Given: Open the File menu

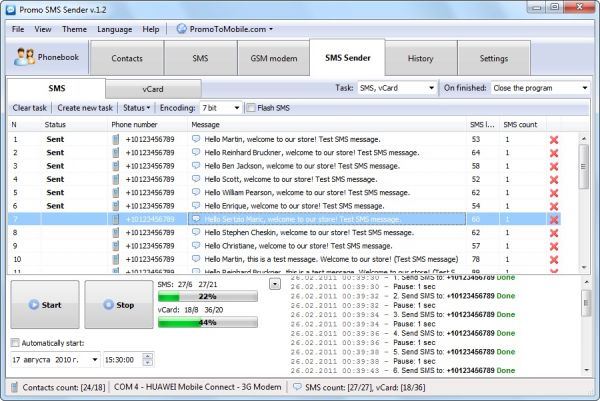Looking at the screenshot, I should [x=18, y=29].
